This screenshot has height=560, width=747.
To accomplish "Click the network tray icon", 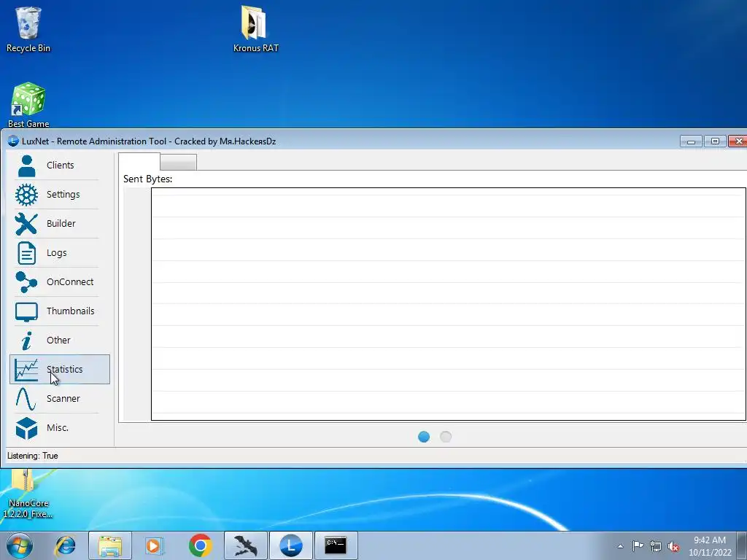I will [x=656, y=546].
